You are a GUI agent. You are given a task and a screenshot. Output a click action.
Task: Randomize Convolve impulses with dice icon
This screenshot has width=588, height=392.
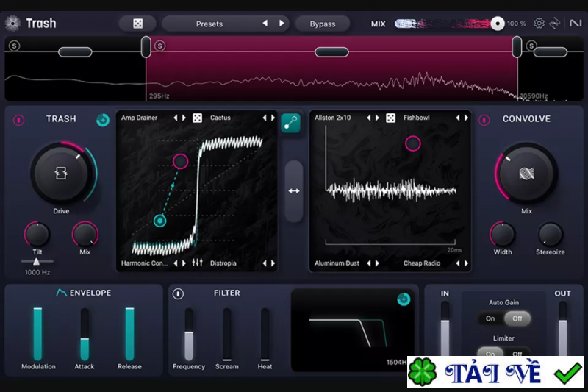coord(390,118)
